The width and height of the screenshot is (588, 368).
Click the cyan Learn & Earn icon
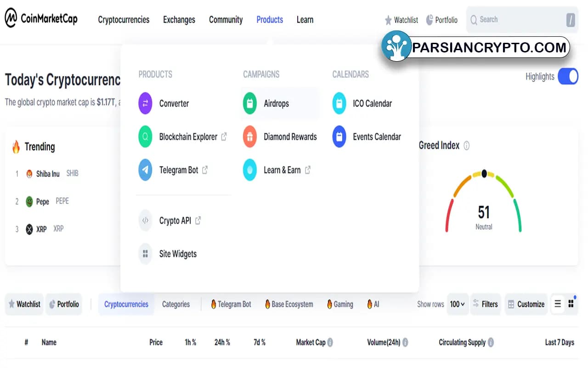[x=250, y=170]
